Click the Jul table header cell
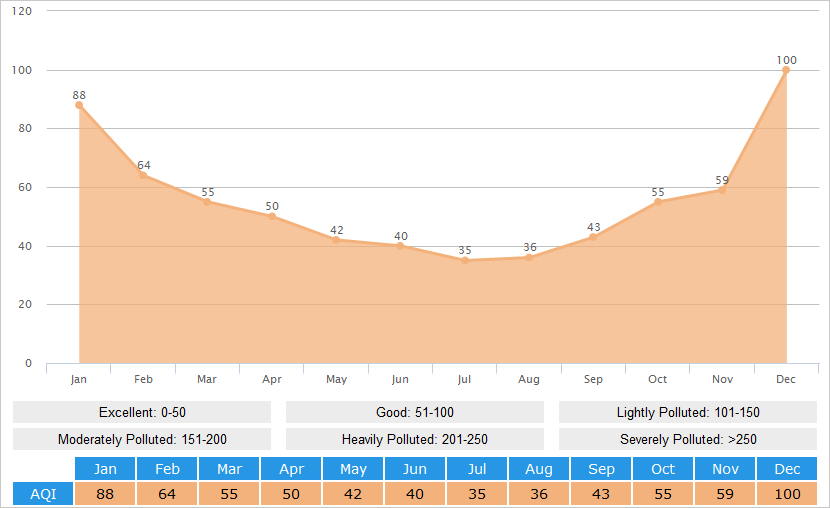 point(477,469)
